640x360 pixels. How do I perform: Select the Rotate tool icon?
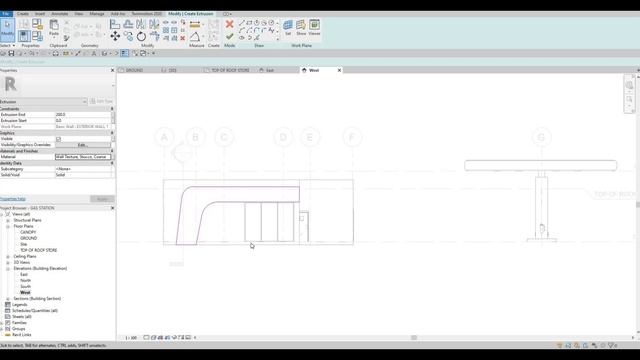pyautogui.click(x=141, y=36)
